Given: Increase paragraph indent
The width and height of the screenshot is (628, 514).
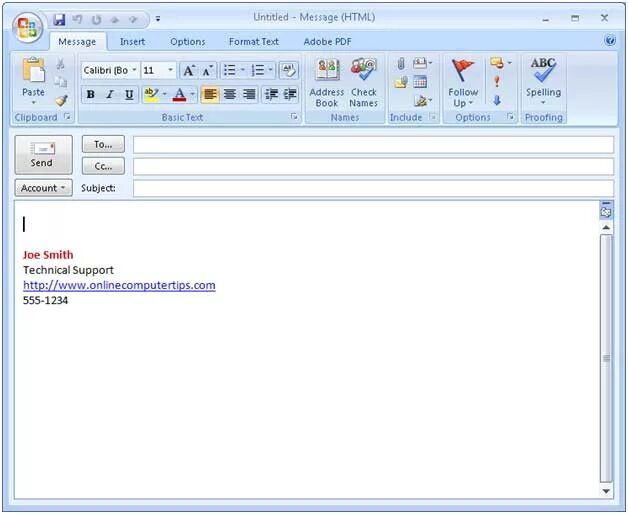Looking at the screenshot, I should click(290, 95).
